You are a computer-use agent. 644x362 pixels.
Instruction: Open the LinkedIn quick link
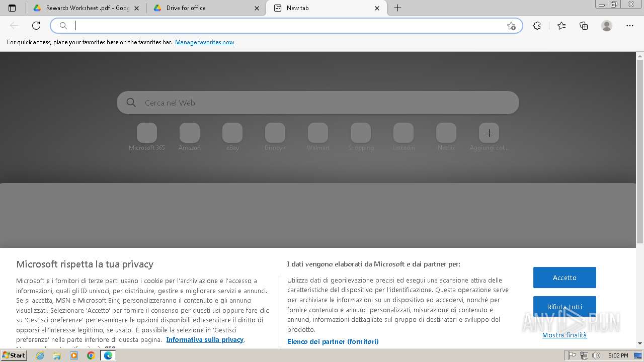pos(404,137)
